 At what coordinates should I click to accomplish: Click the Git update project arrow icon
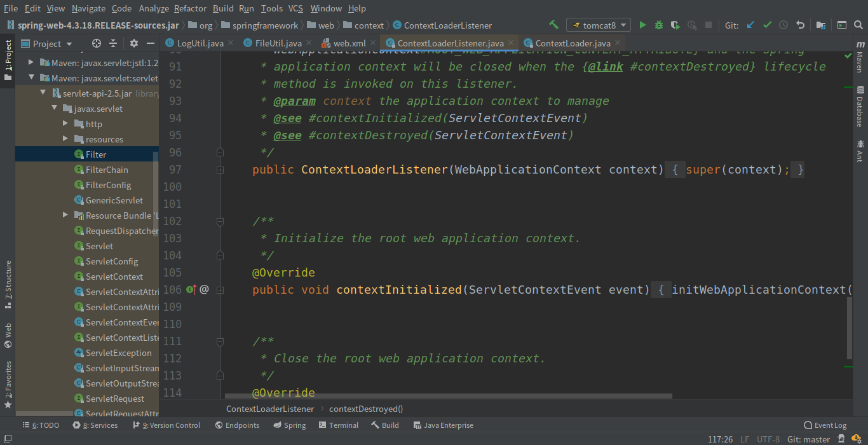click(x=750, y=25)
